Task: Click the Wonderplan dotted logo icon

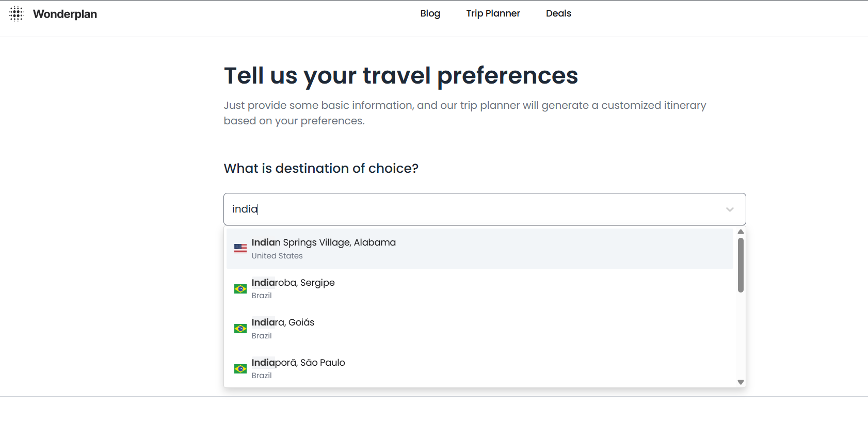Action: click(x=17, y=14)
